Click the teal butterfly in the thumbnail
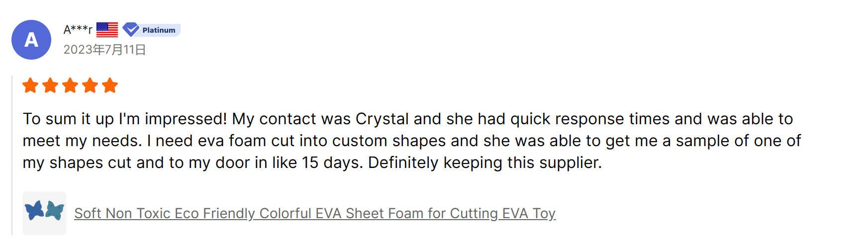The width and height of the screenshot is (868, 244). [x=55, y=211]
